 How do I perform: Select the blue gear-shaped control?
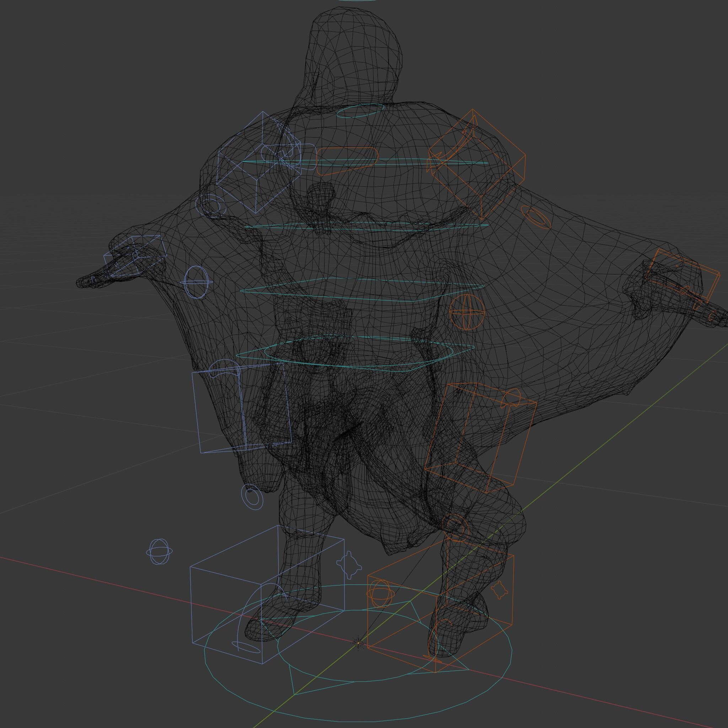[350, 565]
